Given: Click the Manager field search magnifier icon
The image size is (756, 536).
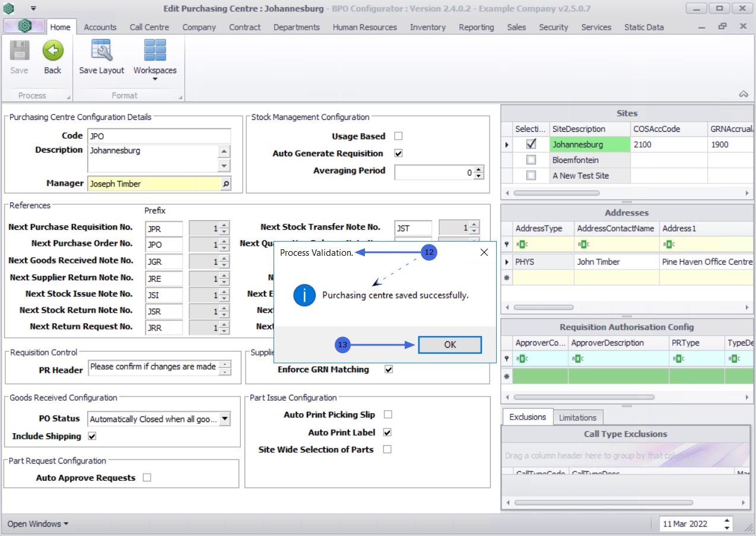Looking at the screenshot, I should coord(225,184).
